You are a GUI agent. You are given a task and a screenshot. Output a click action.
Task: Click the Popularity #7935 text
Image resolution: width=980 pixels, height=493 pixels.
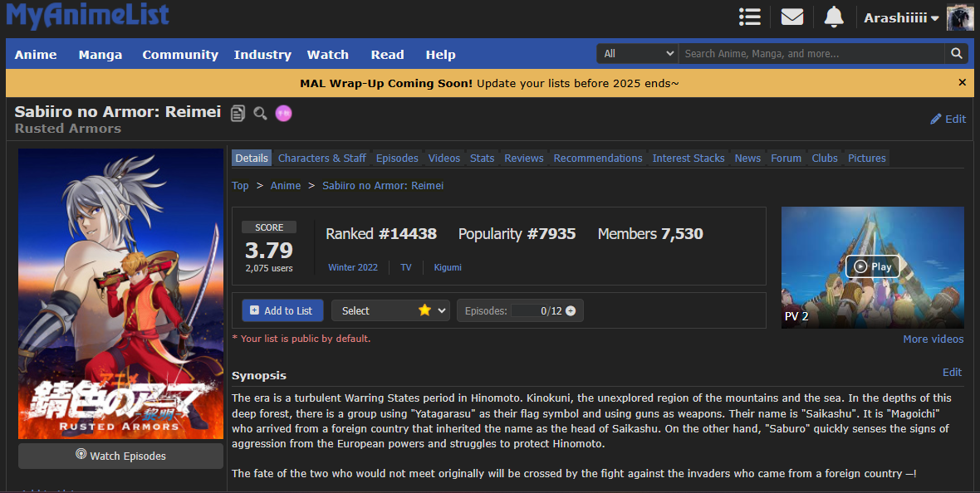[x=517, y=234]
